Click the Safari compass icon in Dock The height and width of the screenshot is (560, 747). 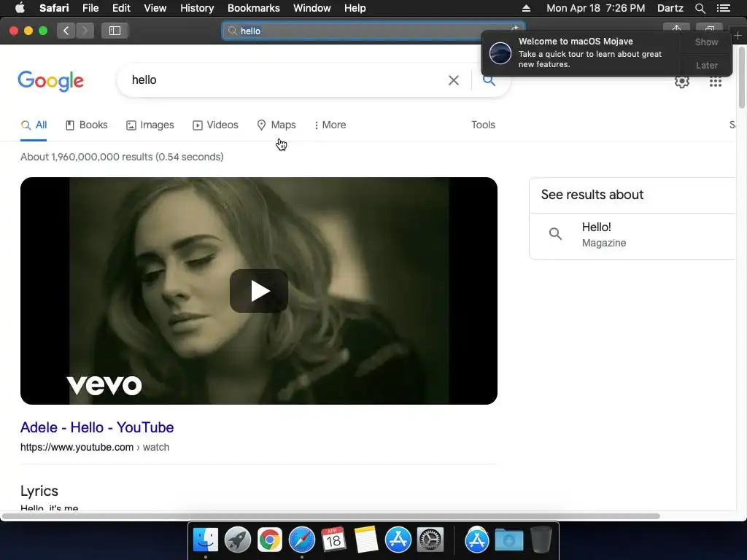coord(301,540)
